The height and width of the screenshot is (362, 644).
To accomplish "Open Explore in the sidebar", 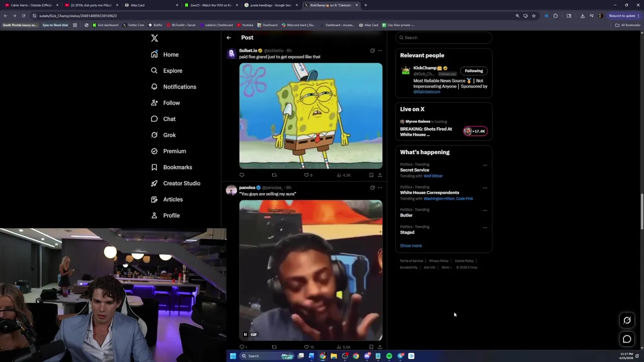I will [x=167, y=70].
